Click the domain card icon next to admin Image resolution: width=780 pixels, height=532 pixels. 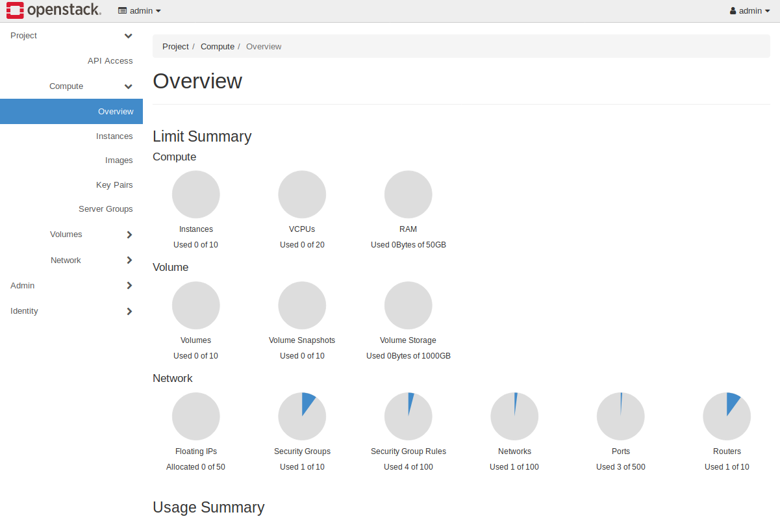121,10
